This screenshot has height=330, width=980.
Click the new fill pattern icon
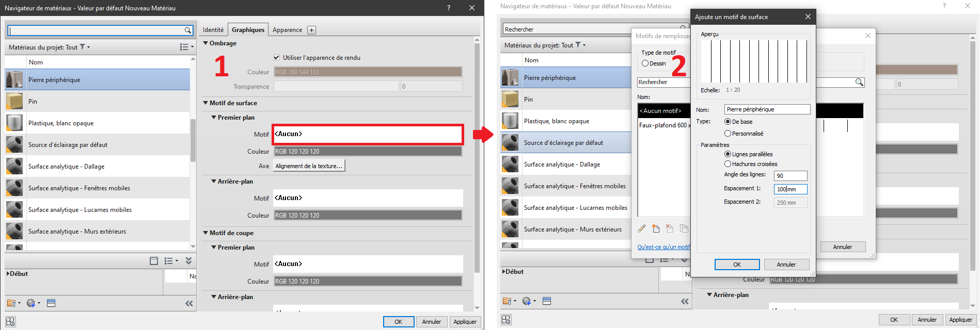pyautogui.click(x=656, y=228)
